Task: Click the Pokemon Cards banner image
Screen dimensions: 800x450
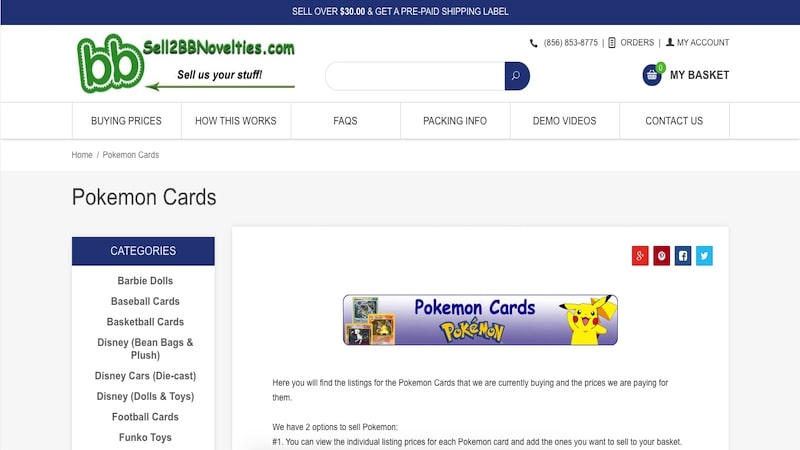Action: point(480,320)
